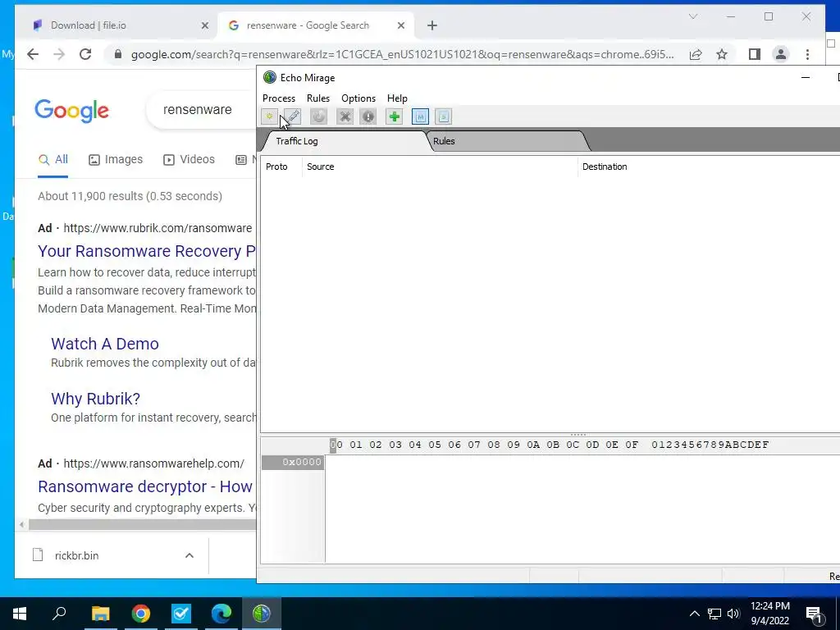Toggle the highlighted M toolbar button
This screenshot has width=840, height=630.
[420, 116]
